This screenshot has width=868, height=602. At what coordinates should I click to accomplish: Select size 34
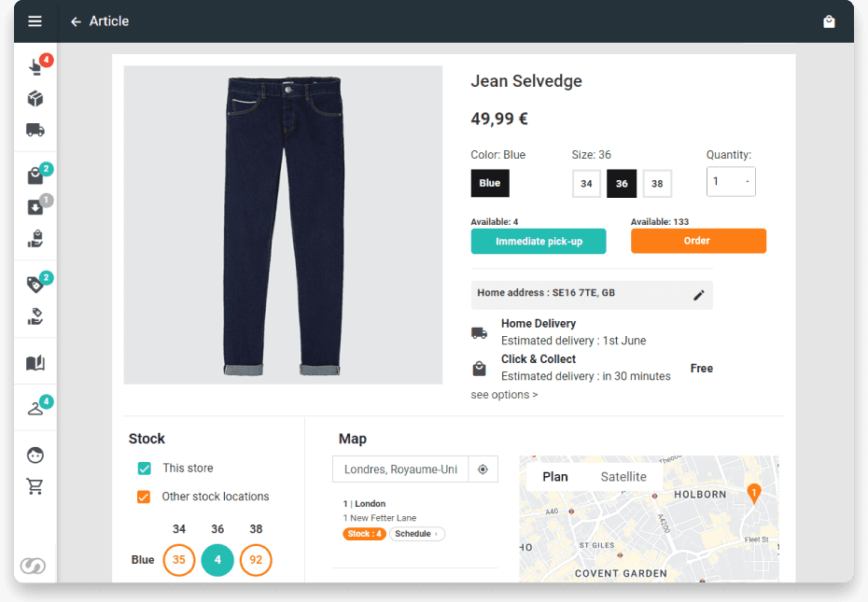click(x=586, y=184)
